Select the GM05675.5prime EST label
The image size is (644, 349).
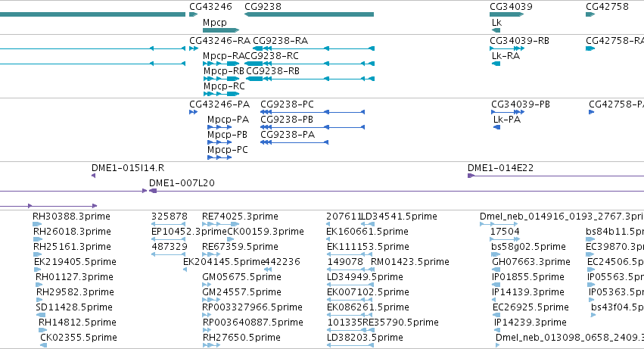pyautogui.click(x=241, y=277)
